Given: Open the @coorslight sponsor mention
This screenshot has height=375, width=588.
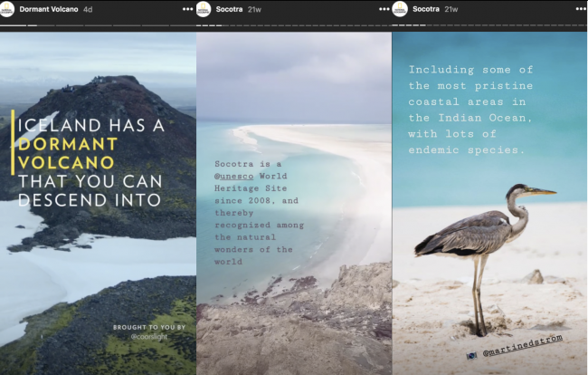Looking at the screenshot, I should [x=149, y=337].
